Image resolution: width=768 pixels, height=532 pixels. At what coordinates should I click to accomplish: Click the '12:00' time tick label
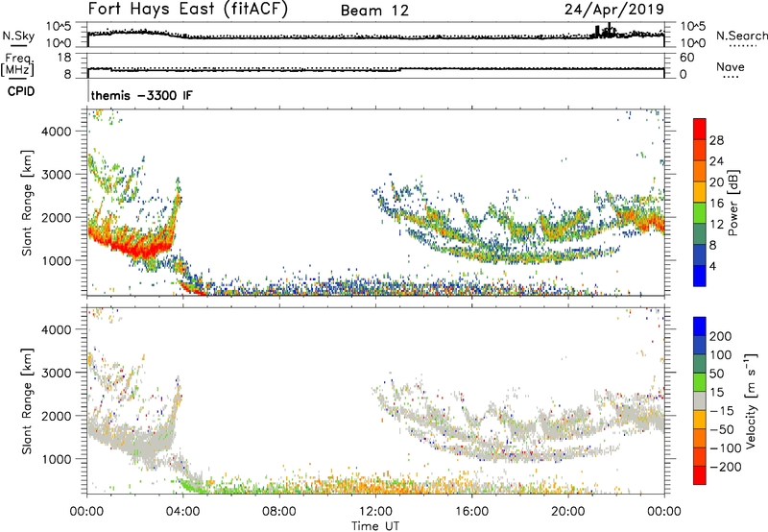[x=375, y=512]
